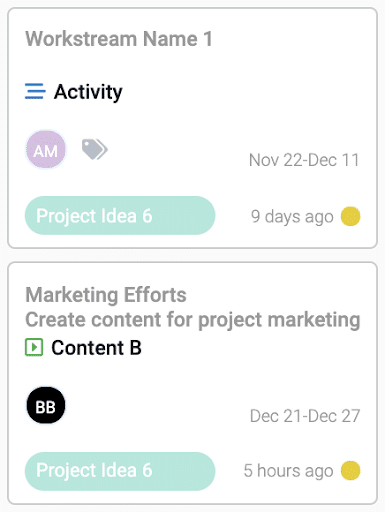Open the BB user avatar

(46, 405)
